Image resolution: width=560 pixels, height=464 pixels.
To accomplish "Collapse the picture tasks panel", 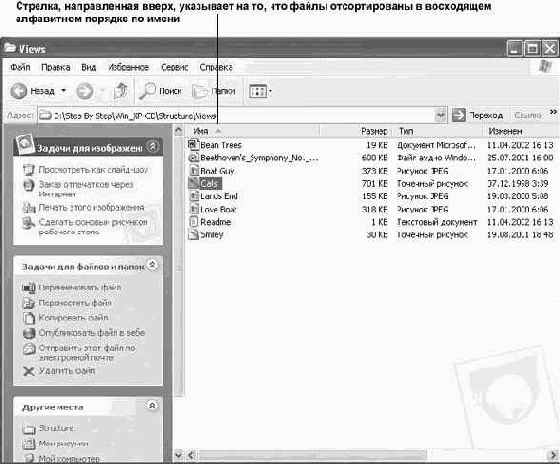I will coord(152,146).
